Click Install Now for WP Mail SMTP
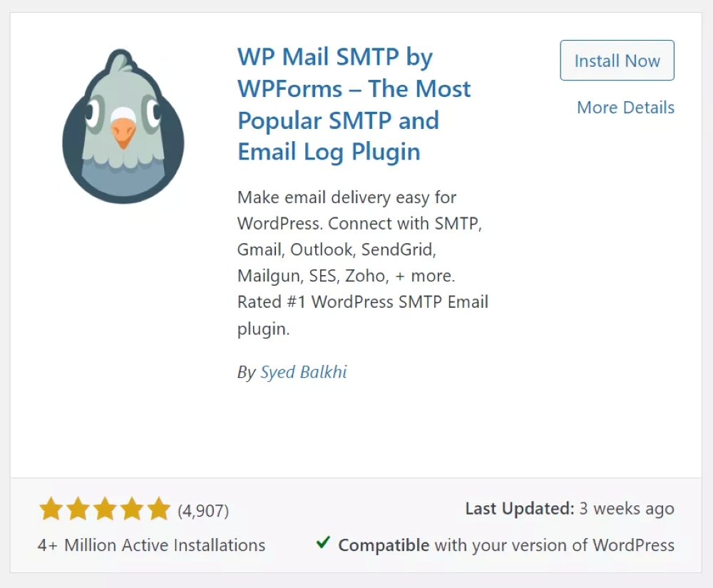Image resolution: width=713 pixels, height=588 pixels. 616,60
